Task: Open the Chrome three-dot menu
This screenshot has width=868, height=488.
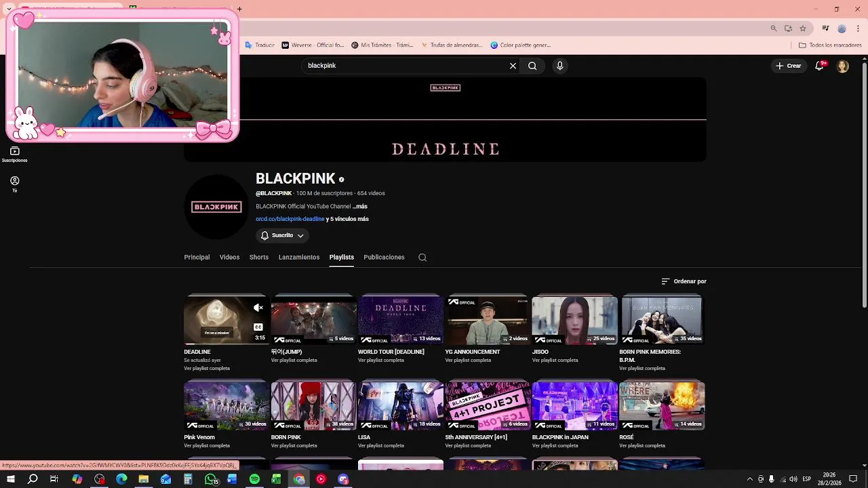Action: [x=859, y=28]
